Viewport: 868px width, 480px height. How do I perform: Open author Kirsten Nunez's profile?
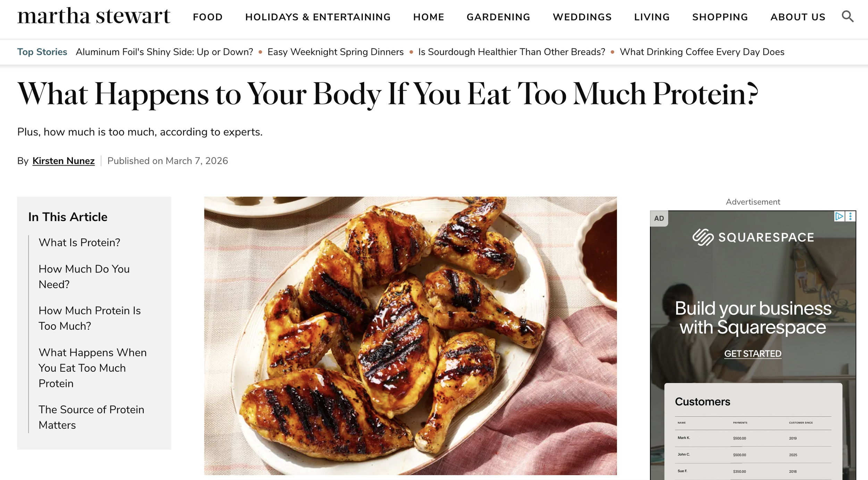[x=64, y=161]
